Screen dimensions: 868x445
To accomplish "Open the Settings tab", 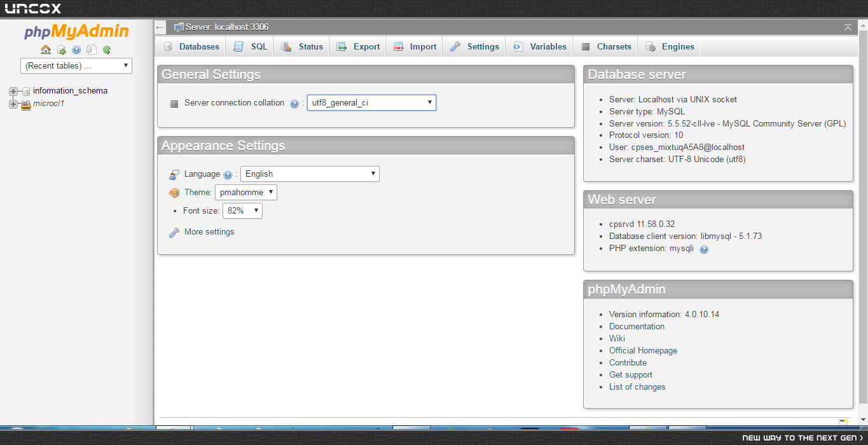I will click(474, 46).
